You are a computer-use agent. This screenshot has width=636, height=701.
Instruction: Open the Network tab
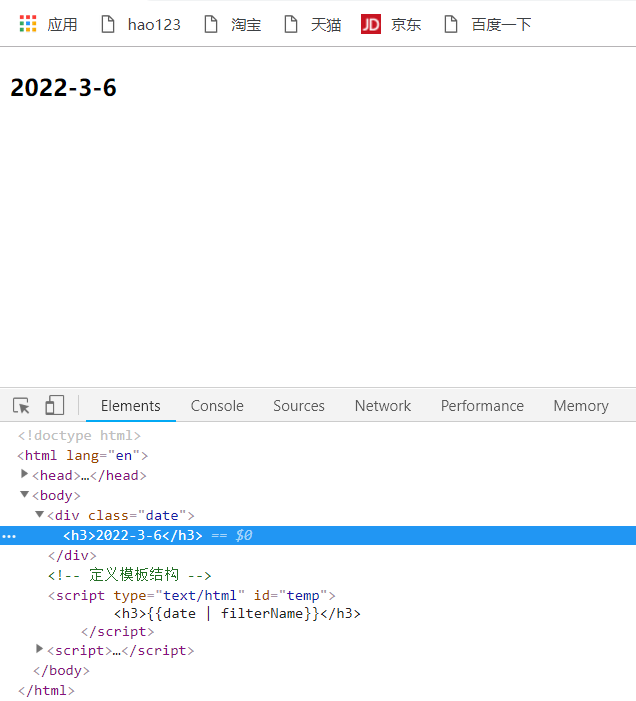click(x=383, y=406)
